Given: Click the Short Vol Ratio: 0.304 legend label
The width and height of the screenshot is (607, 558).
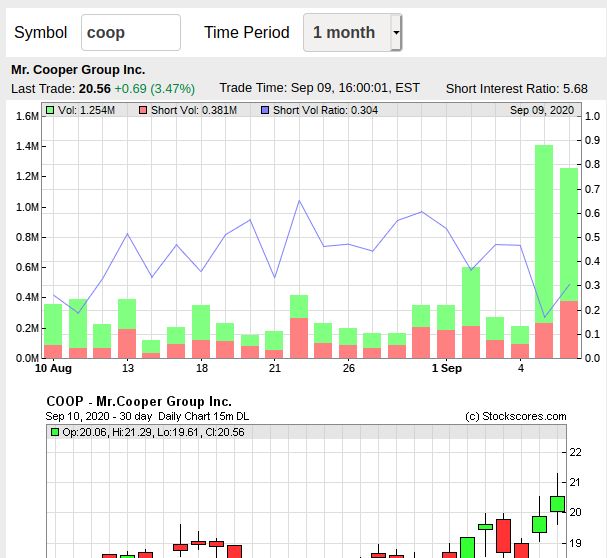Looking at the screenshot, I should click(x=326, y=110).
